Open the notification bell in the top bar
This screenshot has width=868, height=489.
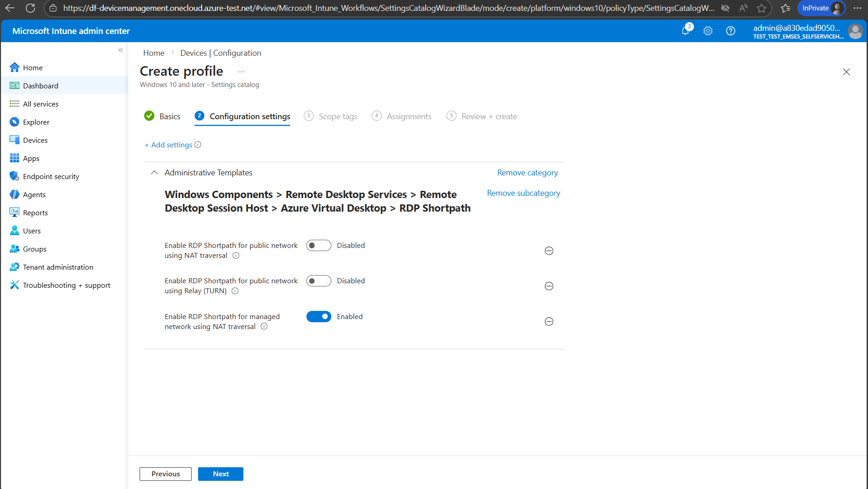pyautogui.click(x=685, y=30)
